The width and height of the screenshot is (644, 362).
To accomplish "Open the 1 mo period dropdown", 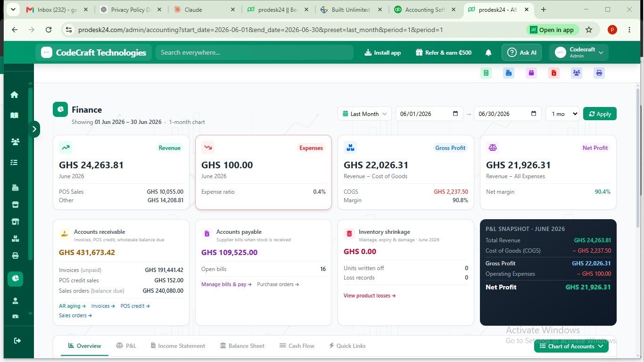I will 562,114.
